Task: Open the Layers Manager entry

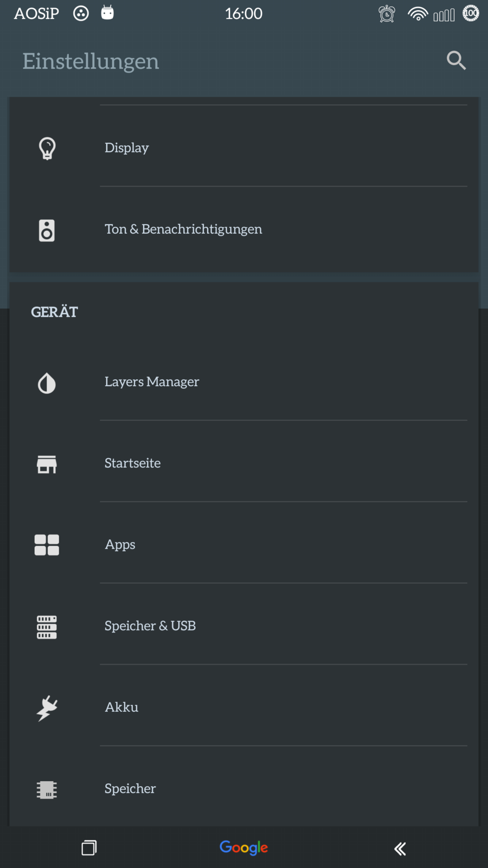Action: (152, 382)
